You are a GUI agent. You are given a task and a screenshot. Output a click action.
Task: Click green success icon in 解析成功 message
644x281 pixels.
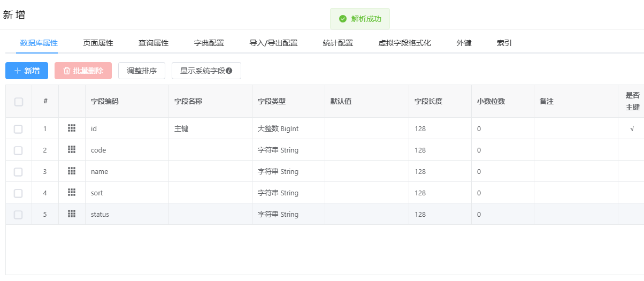343,19
